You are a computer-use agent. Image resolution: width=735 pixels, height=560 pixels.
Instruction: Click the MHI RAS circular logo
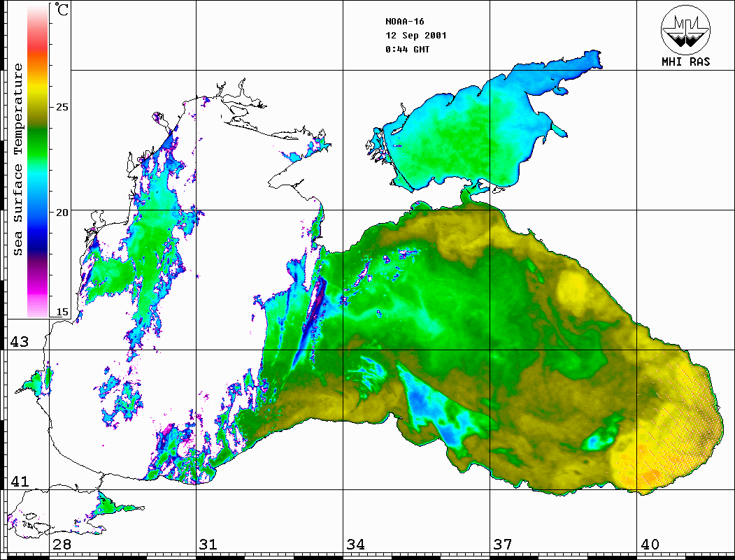(x=685, y=29)
